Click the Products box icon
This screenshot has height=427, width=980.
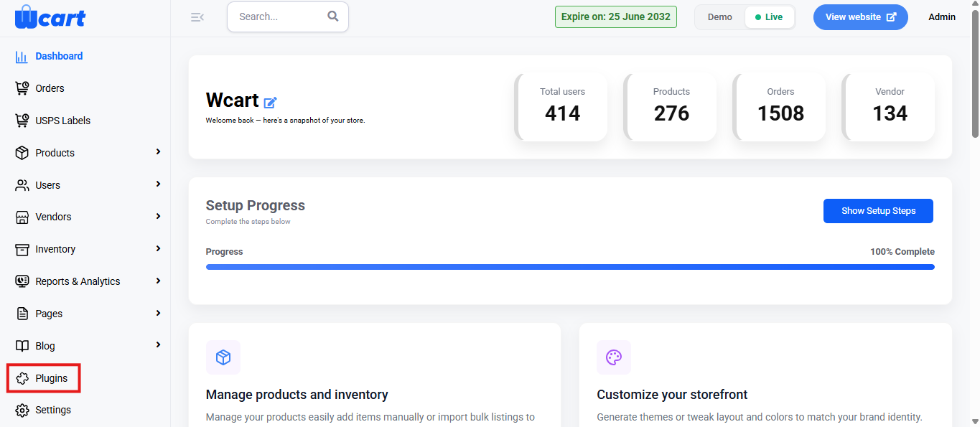pyautogui.click(x=22, y=153)
